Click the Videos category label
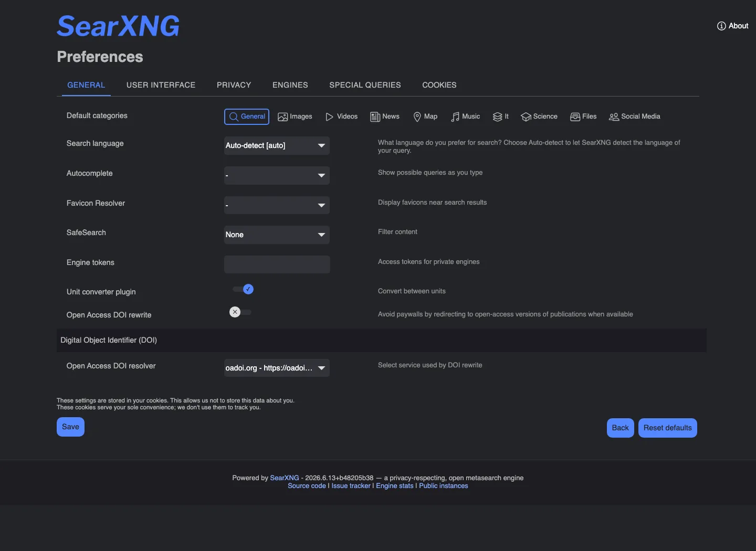The height and width of the screenshot is (551, 756). [x=347, y=116]
